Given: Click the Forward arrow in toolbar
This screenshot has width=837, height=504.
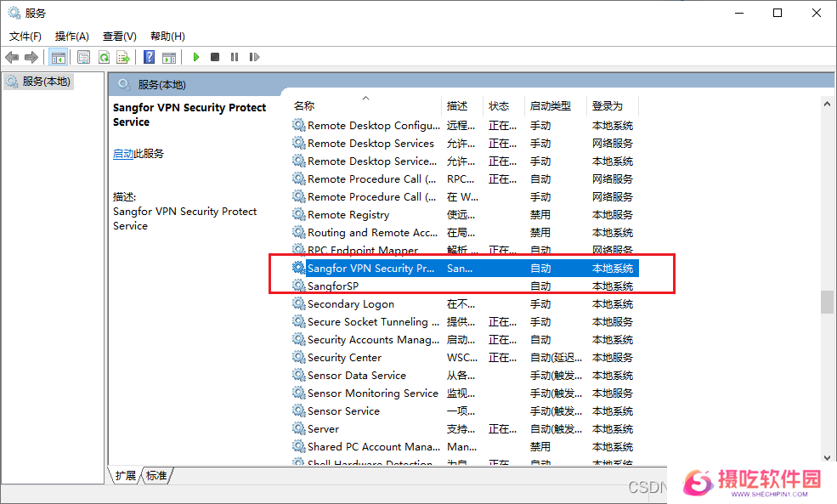Looking at the screenshot, I should (31, 57).
